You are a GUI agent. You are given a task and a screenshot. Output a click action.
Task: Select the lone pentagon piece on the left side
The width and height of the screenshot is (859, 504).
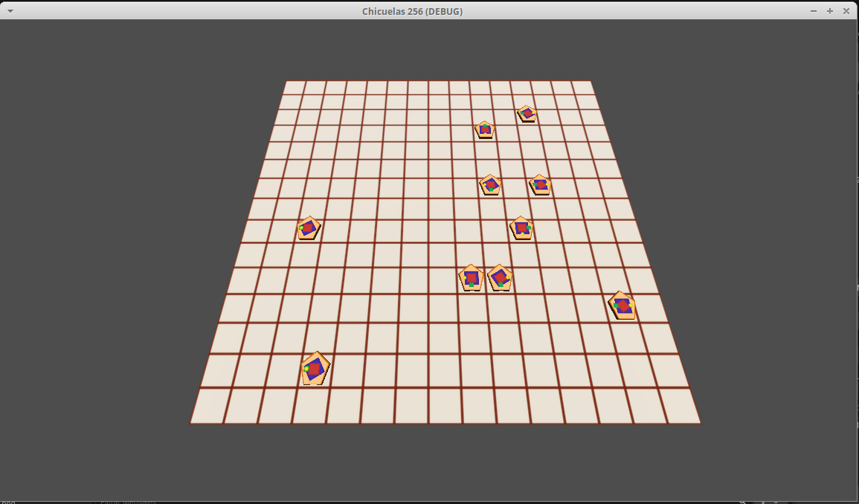(x=309, y=228)
